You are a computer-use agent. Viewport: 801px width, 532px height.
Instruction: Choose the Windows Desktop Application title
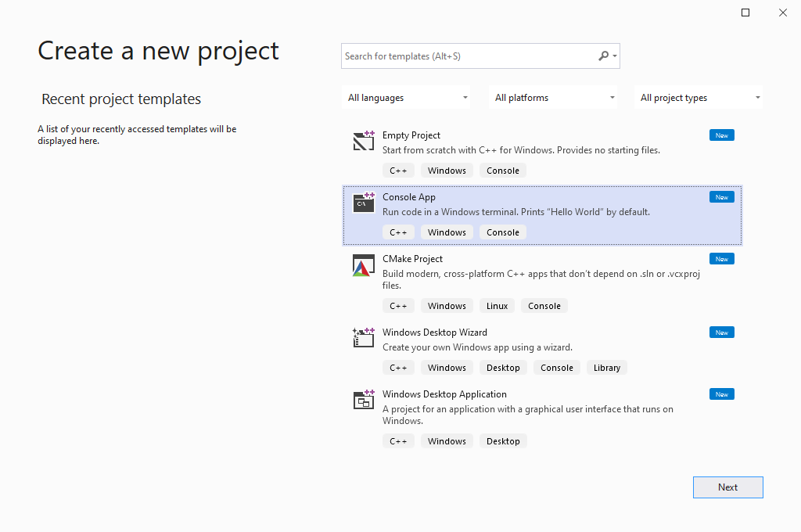click(444, 394)
